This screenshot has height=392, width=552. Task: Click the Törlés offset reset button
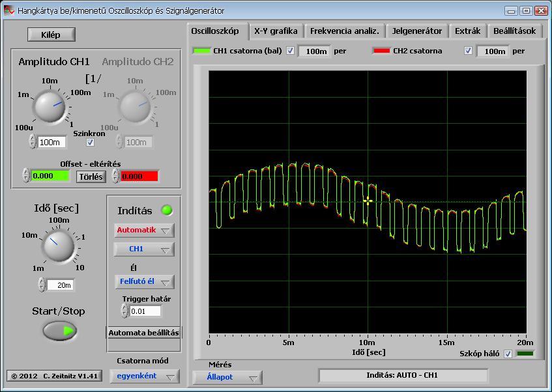[x=91, y=176]
